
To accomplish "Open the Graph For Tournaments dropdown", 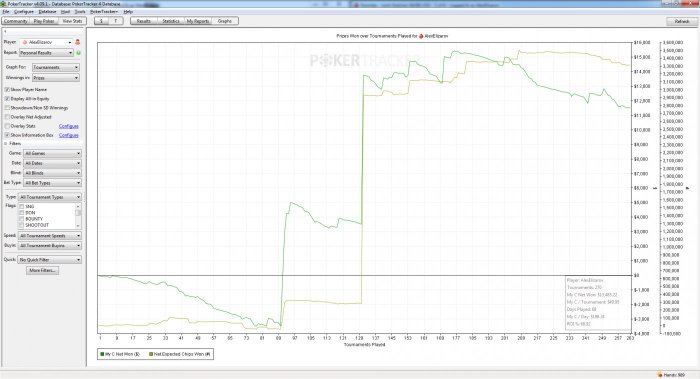I will [x=56, y=67].
